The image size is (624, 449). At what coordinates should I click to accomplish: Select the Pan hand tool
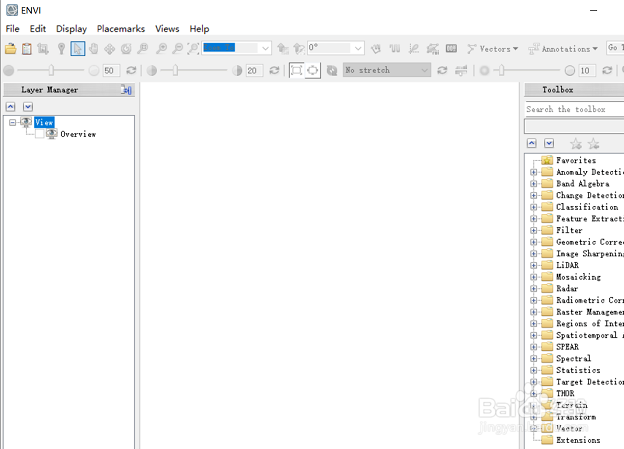coord(94,49)
